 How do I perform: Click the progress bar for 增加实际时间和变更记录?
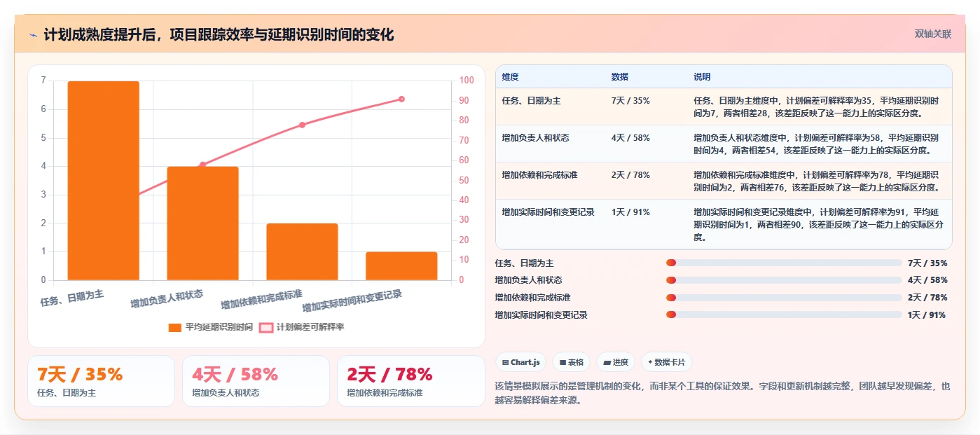784,315
